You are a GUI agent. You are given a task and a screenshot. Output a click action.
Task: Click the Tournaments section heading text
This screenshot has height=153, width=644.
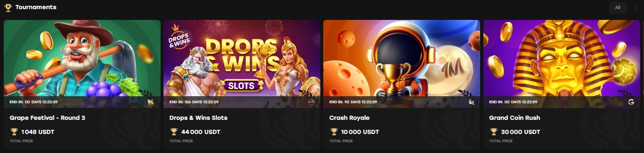36,7
